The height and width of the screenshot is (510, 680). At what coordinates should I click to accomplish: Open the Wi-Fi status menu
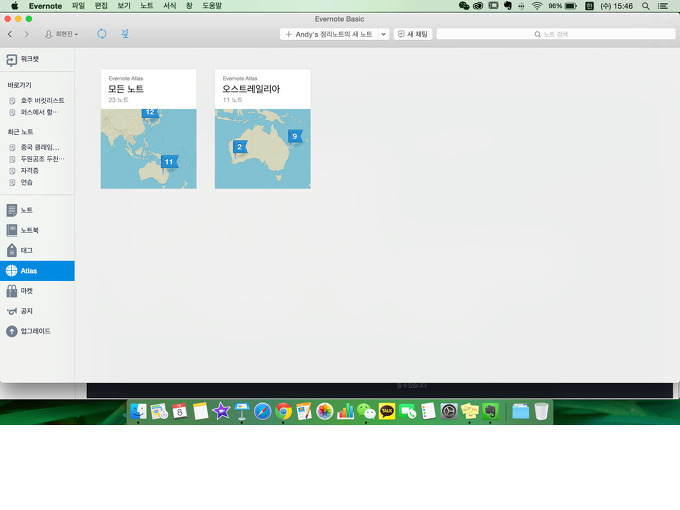pyautogui.click(x=537, y=6)
